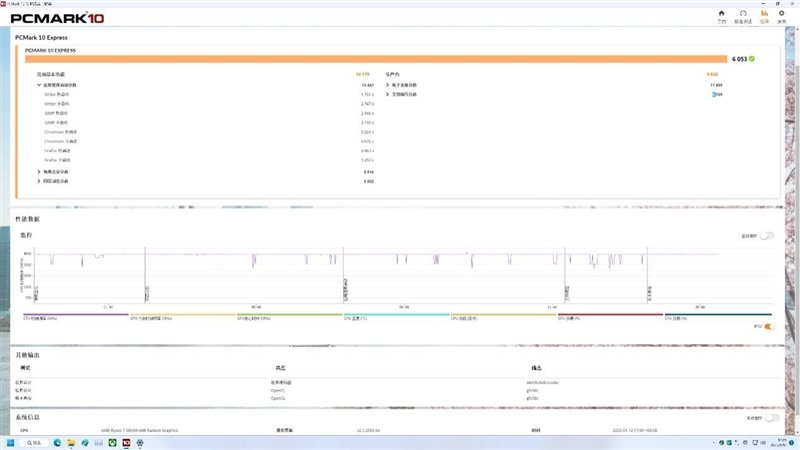The image size is (800, 450).
Task: Click the green validation check beside 6 053
Action: coord(752,59)
